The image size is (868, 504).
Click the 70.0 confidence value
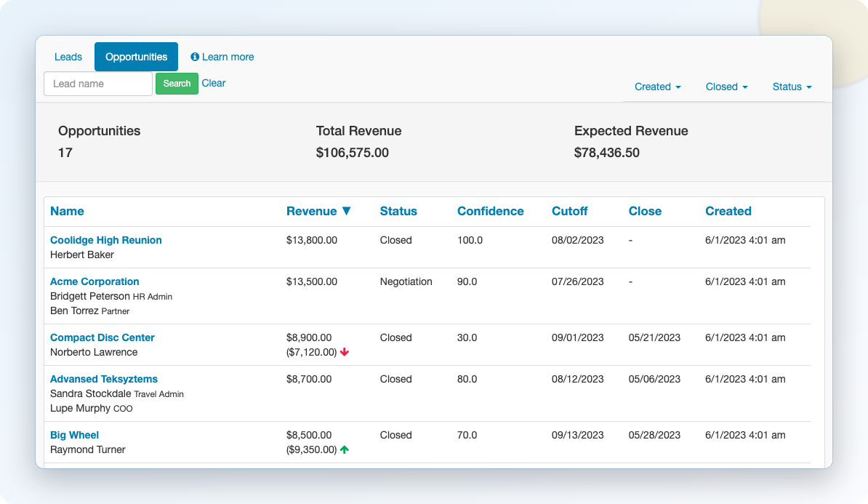tap(467, 435)
